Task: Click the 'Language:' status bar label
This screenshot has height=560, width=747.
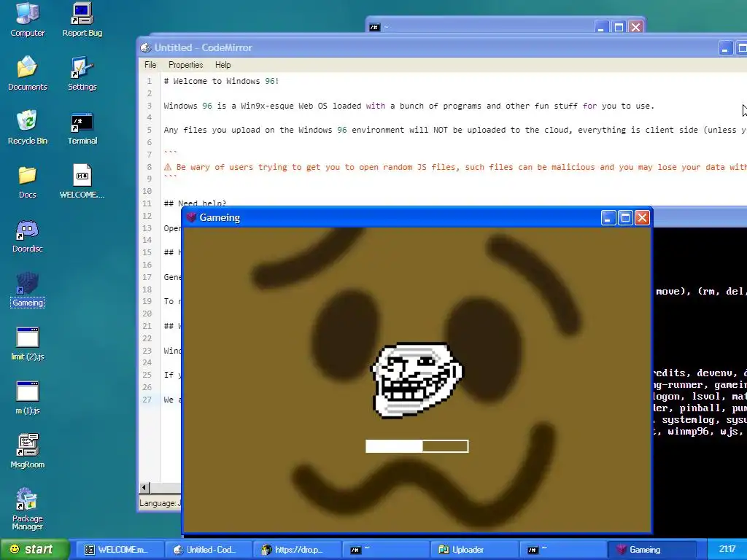Action: pos(158,503)
